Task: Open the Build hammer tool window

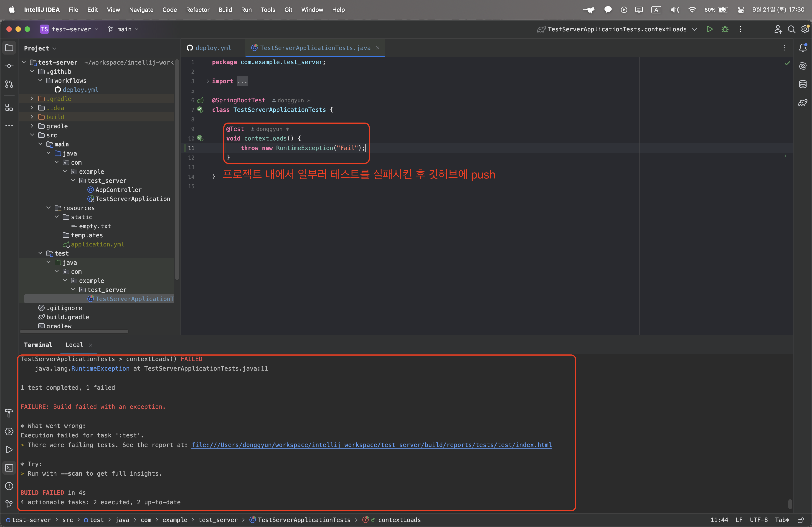Action: [9, 413]
